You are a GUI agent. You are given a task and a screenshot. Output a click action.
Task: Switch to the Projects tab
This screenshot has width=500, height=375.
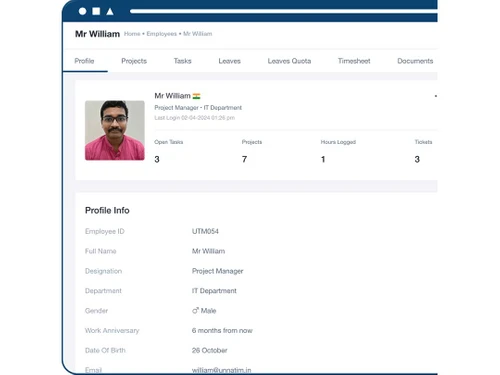[134, 61]
